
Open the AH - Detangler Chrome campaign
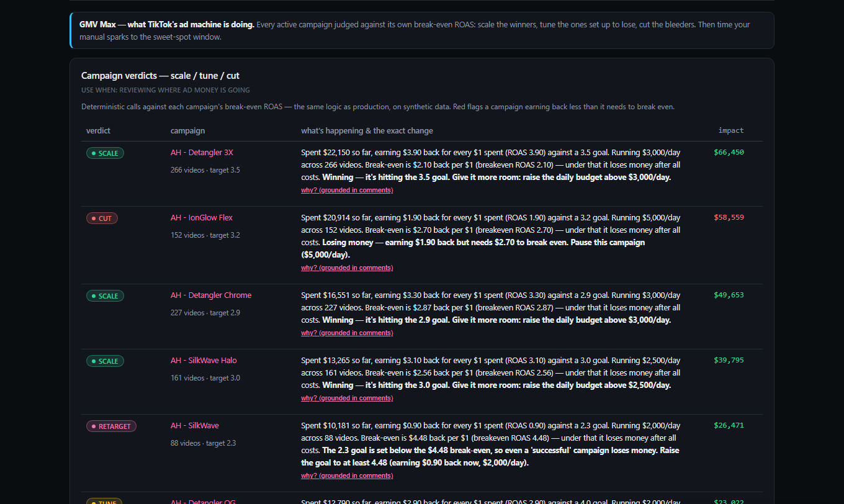[x=211, y=295]
